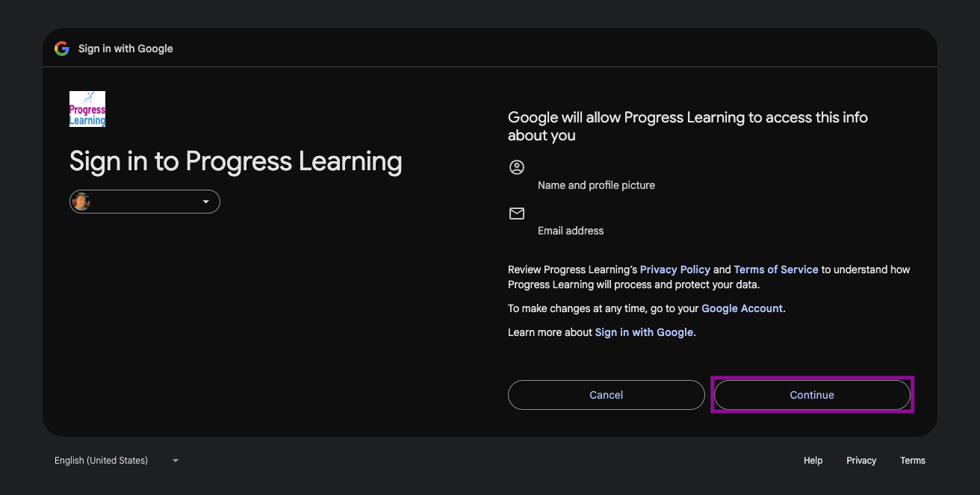The image size is (980, 495).
Task: Open the footer Privacy link
Action: coord(861,461)
